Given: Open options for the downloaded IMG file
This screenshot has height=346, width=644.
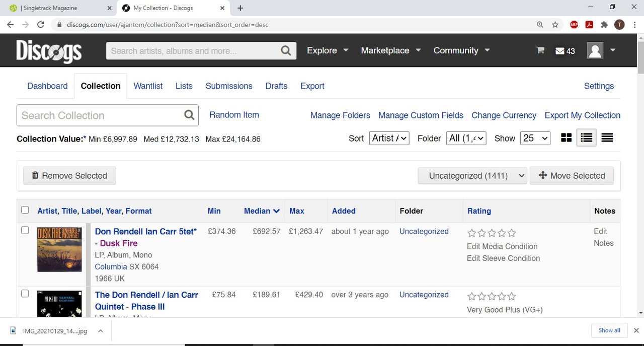Looking at the screenshot, I should 101,331.
